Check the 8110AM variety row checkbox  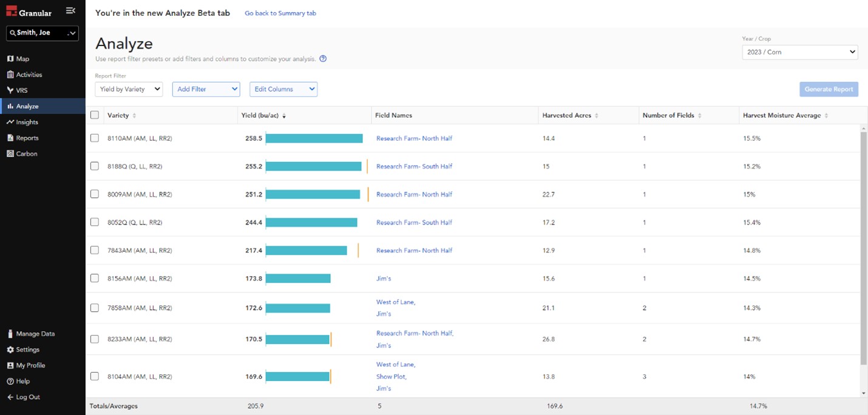(95, 138)
